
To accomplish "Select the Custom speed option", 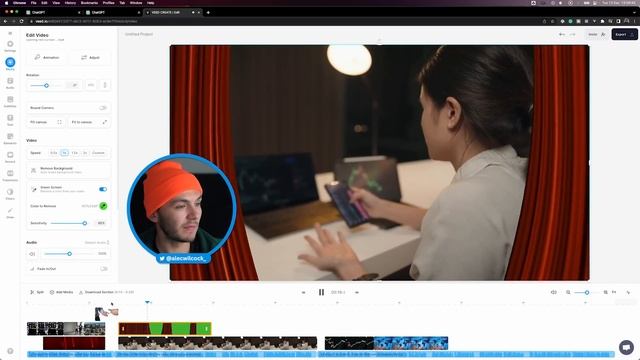I will pos(98,153).
